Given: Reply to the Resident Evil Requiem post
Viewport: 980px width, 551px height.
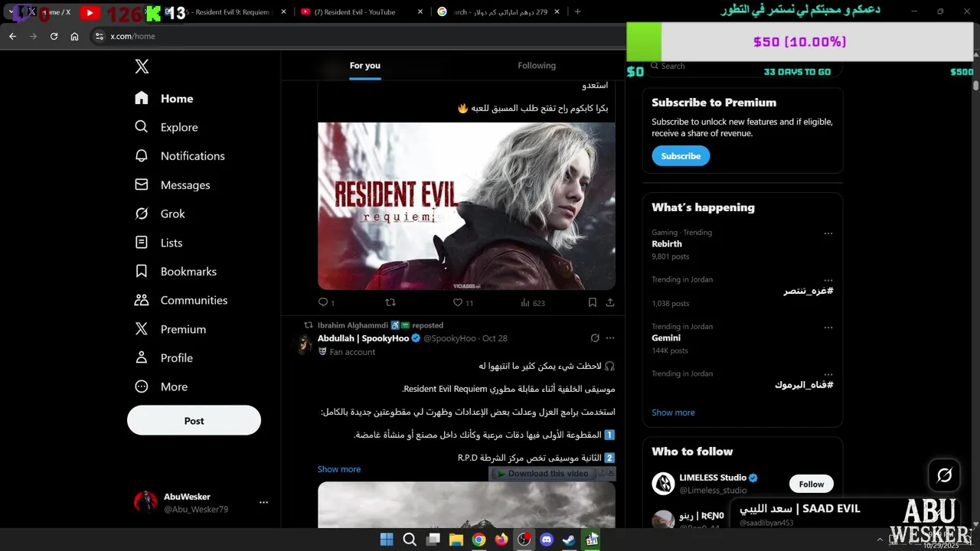Looking at the screenshot, I should pyautogui.click(x=326, y=303).
